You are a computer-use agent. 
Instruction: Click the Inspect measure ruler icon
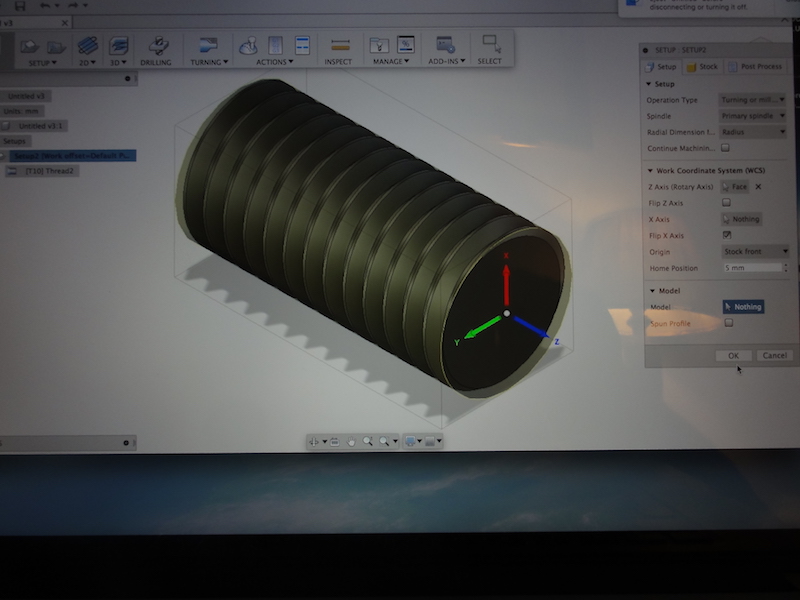point(340,45)
